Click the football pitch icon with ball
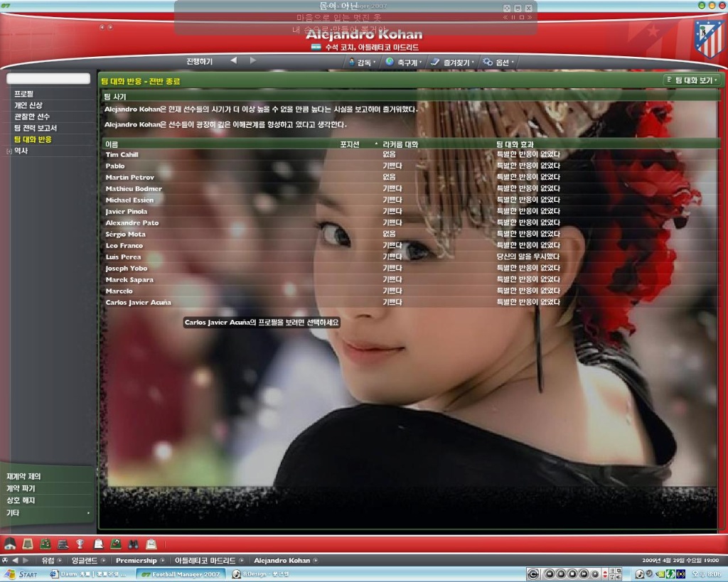Image resolution: width=728 pixels, height=582 pixels. coord(116,544)
